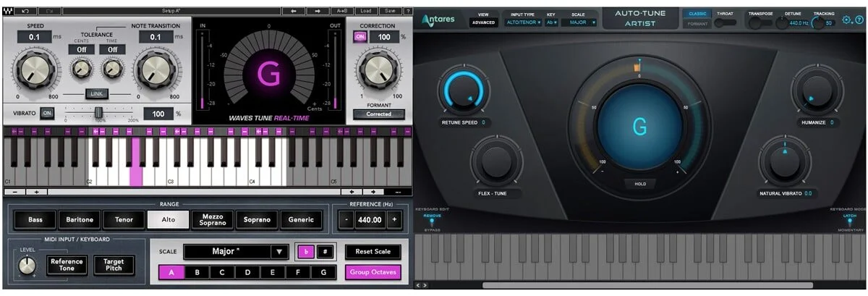
Task: Select Classic mode in Auto-Tune
Action: 697,14
